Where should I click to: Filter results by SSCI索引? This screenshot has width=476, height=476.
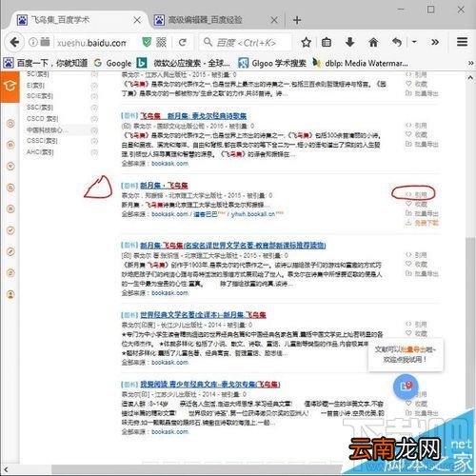(40, 108)
